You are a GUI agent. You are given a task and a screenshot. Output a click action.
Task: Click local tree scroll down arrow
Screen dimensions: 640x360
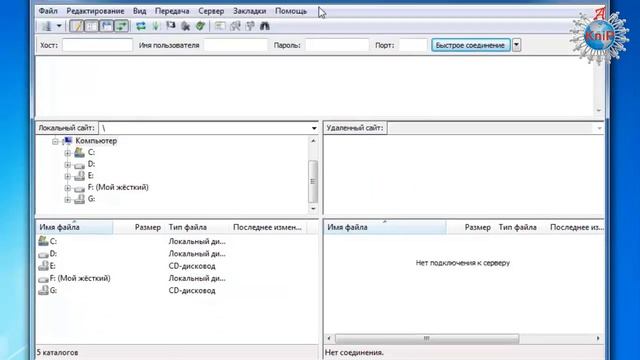tap(313, 209)
